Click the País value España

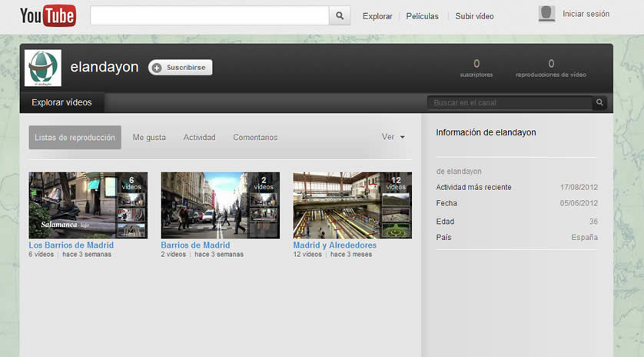tap(585, 237)
